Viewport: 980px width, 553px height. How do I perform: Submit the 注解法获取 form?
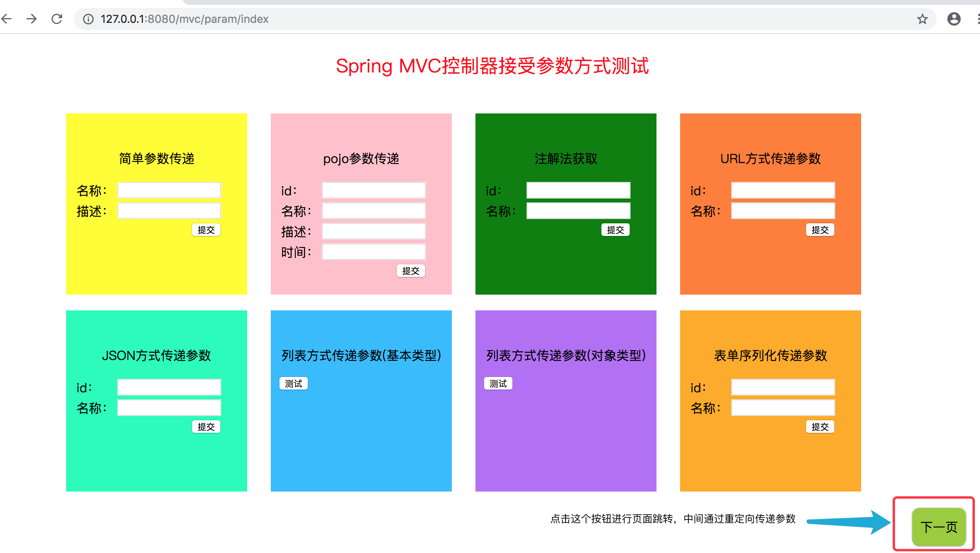[616, 230]
